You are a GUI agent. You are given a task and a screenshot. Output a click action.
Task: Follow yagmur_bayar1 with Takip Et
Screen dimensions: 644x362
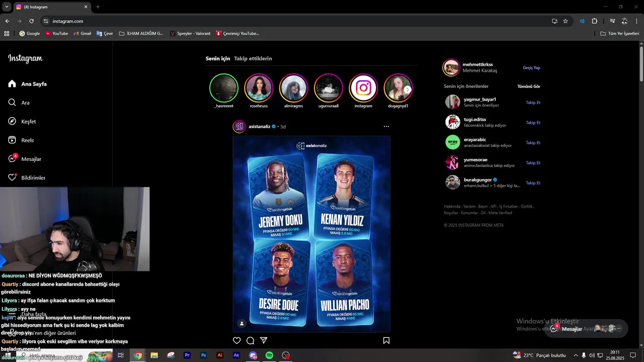(x=533, y=103)
